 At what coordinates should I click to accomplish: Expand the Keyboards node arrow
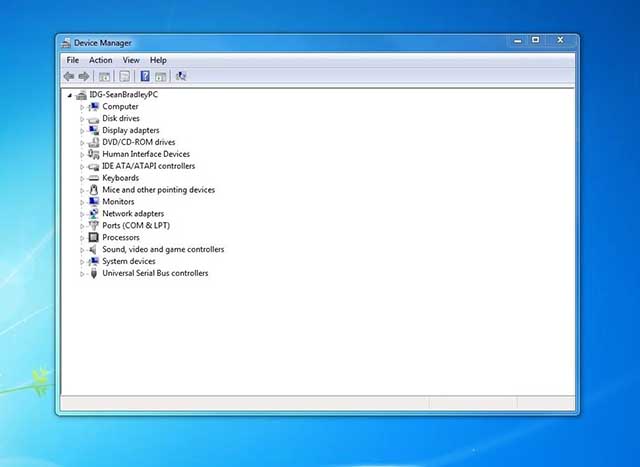click(x=82, y=178)
